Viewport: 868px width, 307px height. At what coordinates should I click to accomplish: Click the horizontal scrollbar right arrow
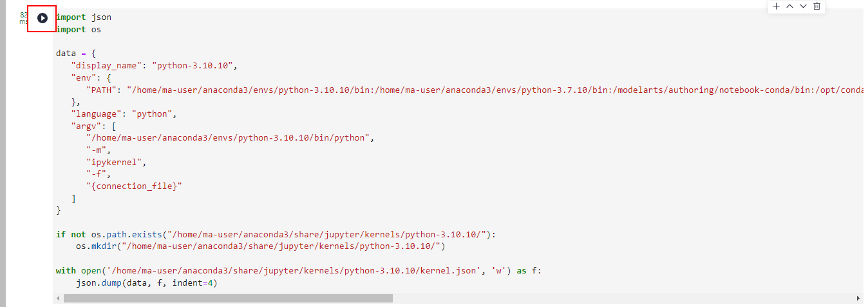point(858,299)
